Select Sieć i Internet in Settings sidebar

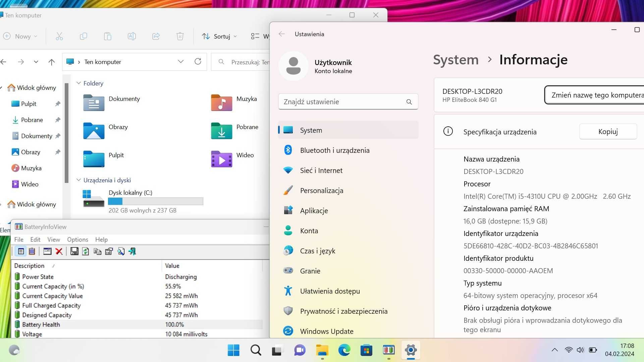348,170
